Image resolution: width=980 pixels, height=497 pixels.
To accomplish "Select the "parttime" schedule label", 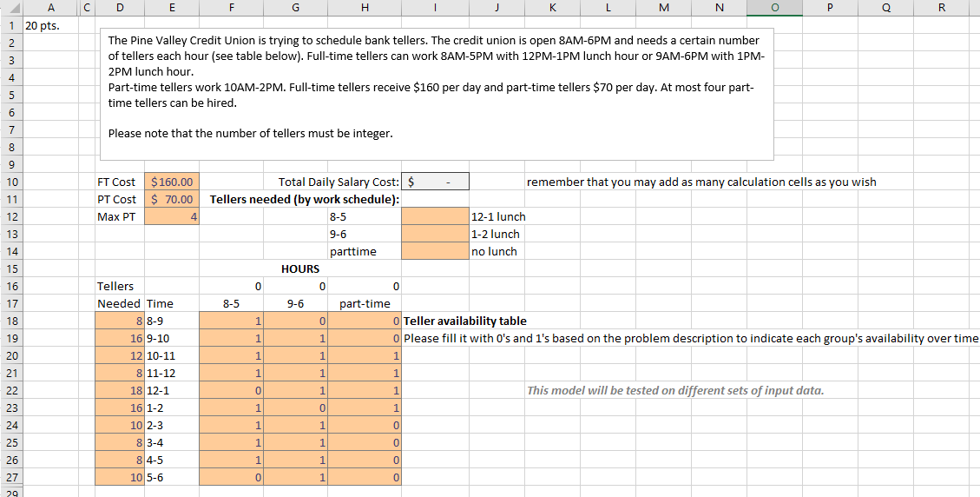I will tap(365, 252).
